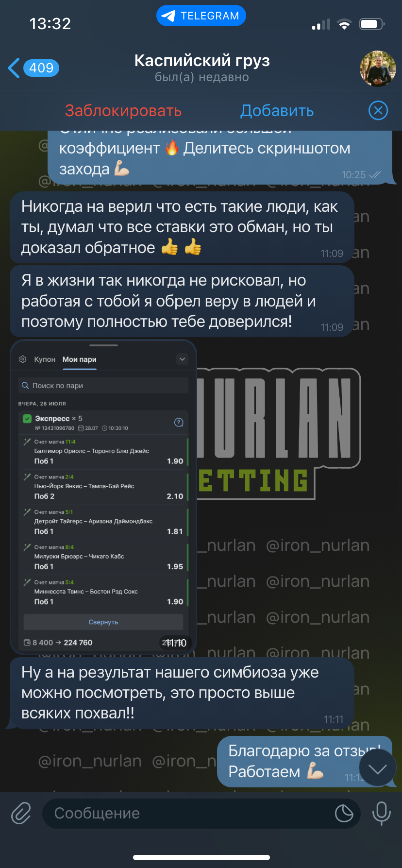Screen dimensions: 402x868
Task: Expand the chevron dropdown beside Мои пари
Action: (x=182, y=359)
